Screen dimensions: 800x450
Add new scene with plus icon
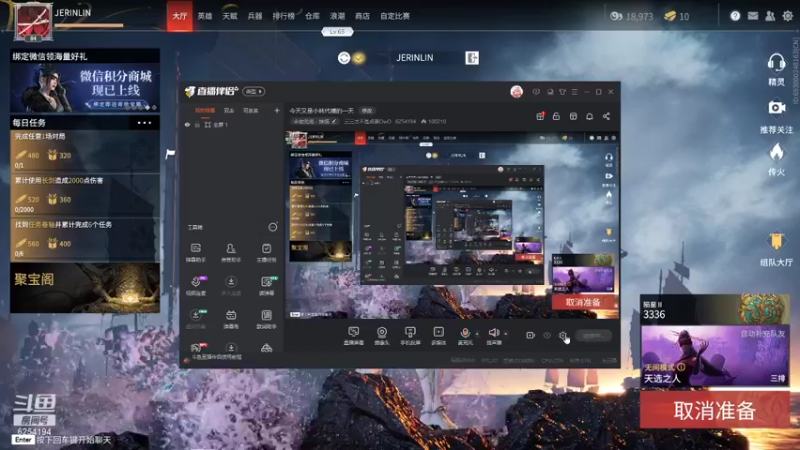pyautogui.click(x=277, y=110)
